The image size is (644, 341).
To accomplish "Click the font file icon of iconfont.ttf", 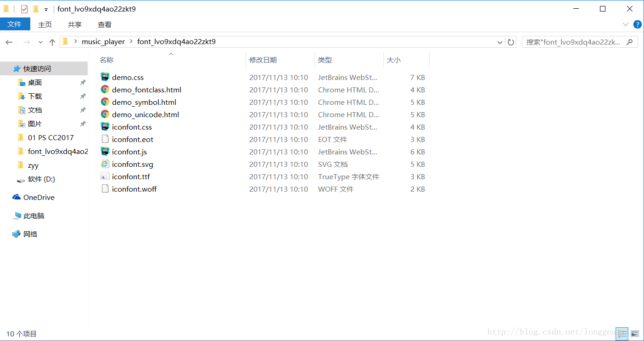I will click(105, 176).
